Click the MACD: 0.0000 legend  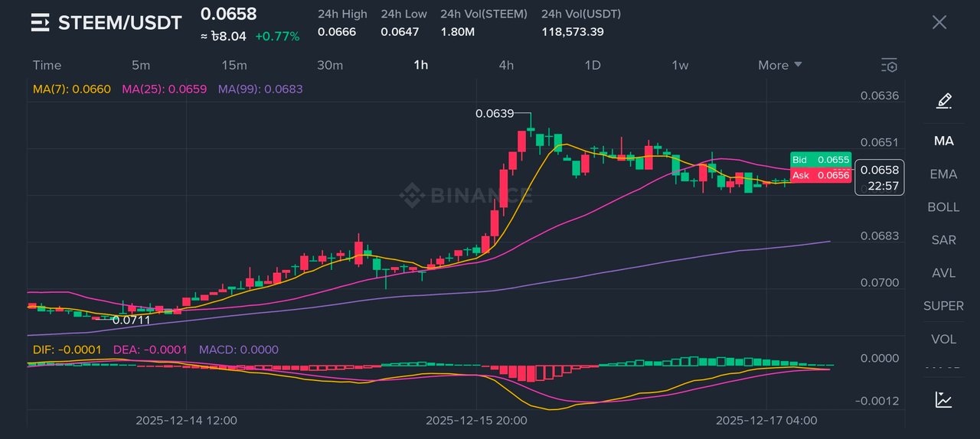point(239,350)
